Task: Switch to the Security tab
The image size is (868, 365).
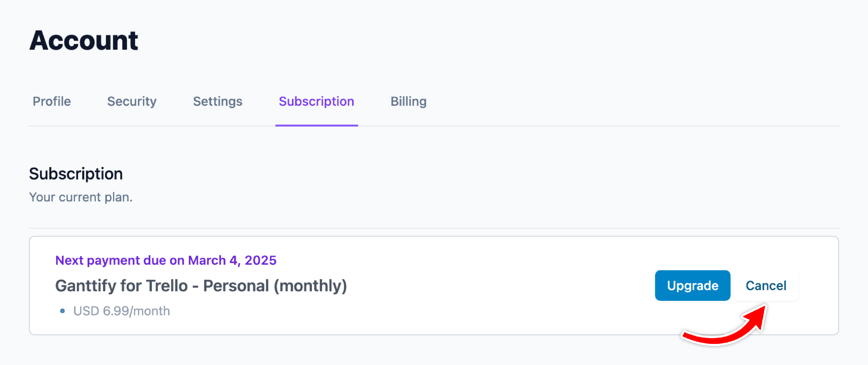Action: [132, 101]
